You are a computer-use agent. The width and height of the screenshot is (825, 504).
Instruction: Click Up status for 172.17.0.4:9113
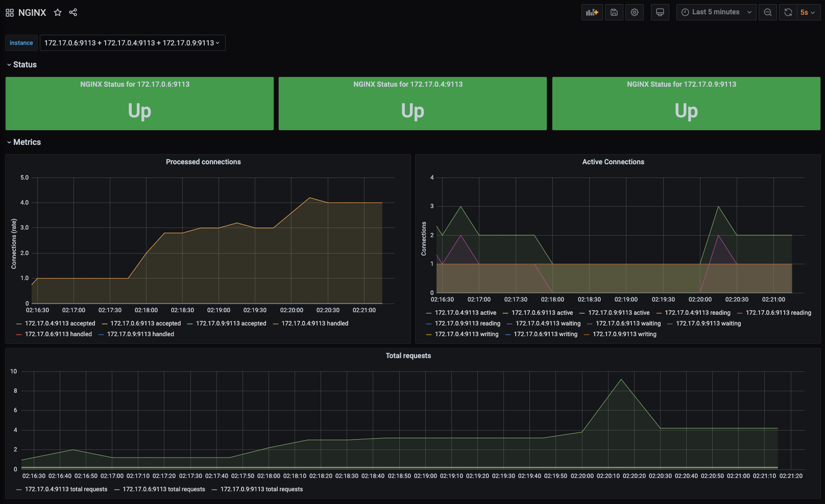[x=412, y=111]
